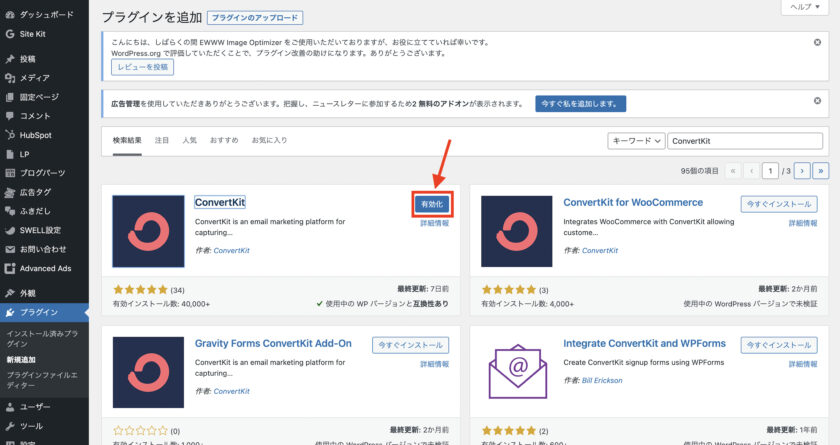The height and width of the screenshot is (445, 840).
Task: Open the ヘルプ dropdown tab
Action: [805, 7]
